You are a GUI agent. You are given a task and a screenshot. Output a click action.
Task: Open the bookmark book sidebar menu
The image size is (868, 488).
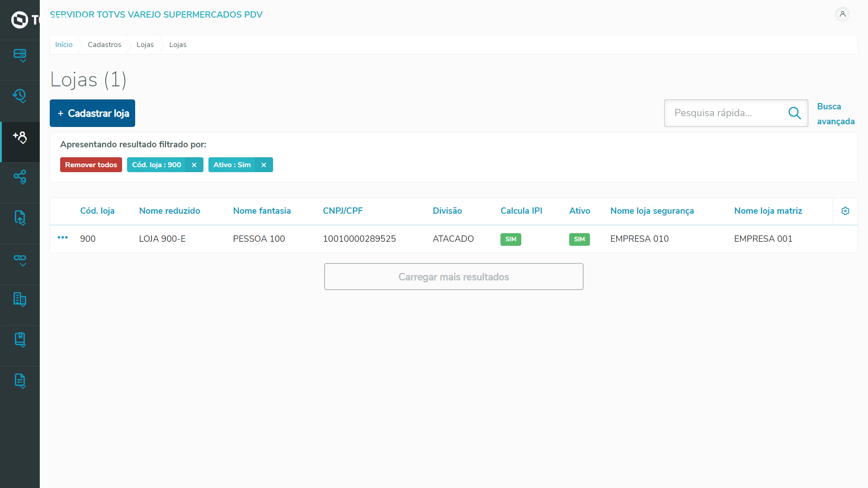click(x=20, y=340)
